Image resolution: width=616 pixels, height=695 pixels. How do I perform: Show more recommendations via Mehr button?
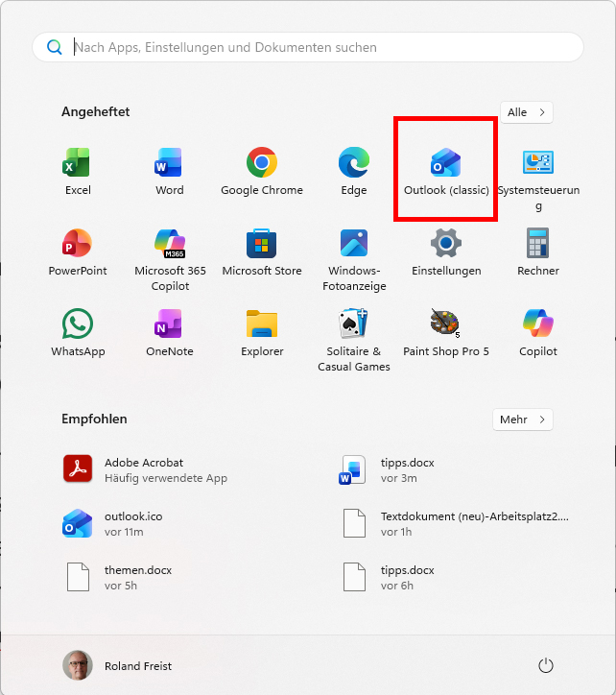tap(523, 419)
